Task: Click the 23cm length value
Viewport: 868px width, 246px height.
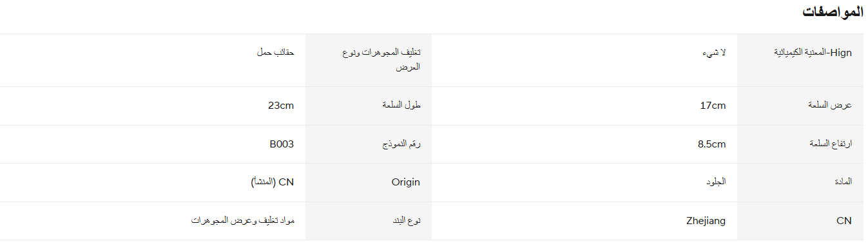Action: [x=281, y=106]
